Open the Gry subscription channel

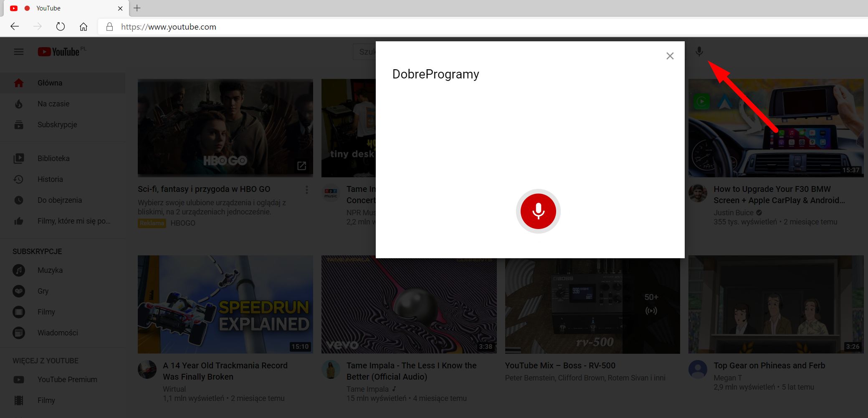43,291
